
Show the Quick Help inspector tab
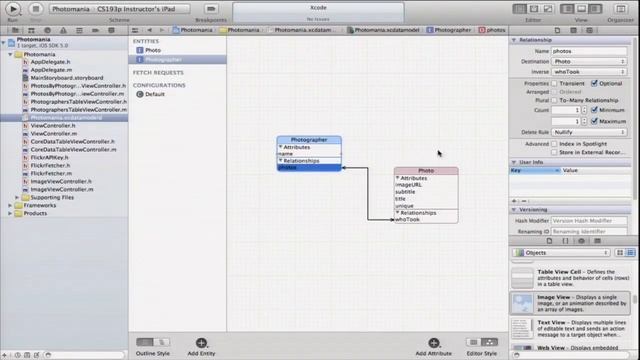point(573,30)
